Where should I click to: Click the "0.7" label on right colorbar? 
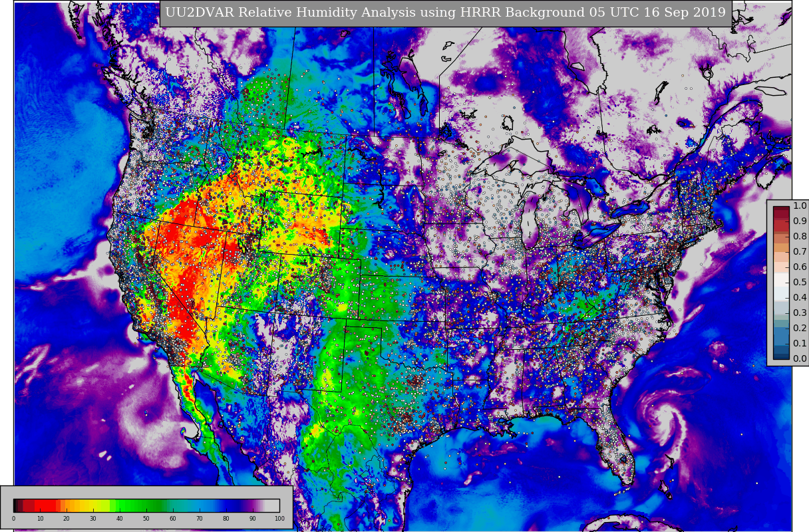pyautogui.click(x=800, y=252)
